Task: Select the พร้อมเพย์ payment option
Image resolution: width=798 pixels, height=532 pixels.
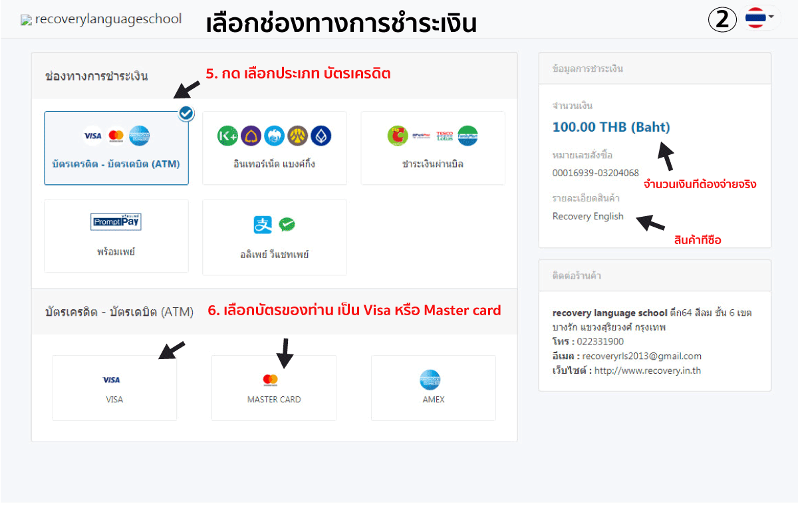Action: 116,235
